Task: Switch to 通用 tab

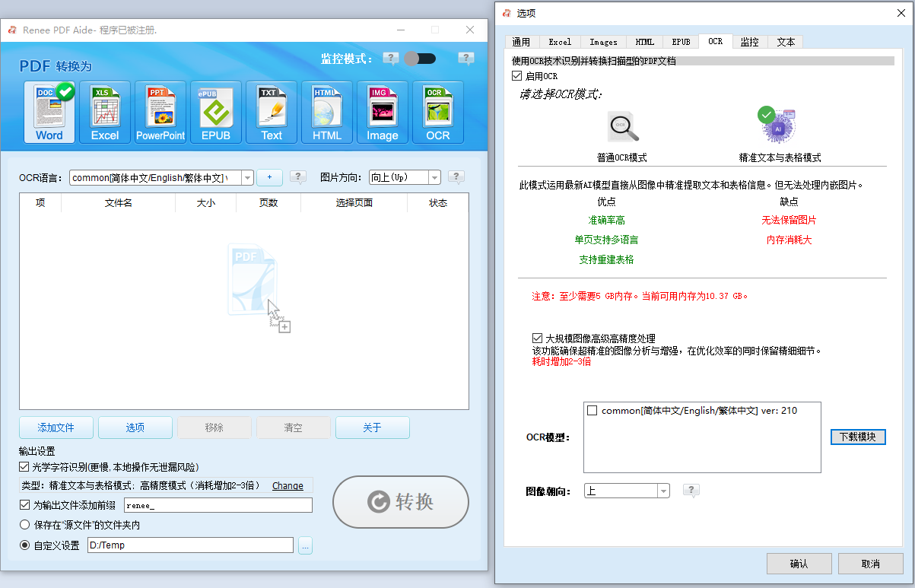Action: point(521,42)
